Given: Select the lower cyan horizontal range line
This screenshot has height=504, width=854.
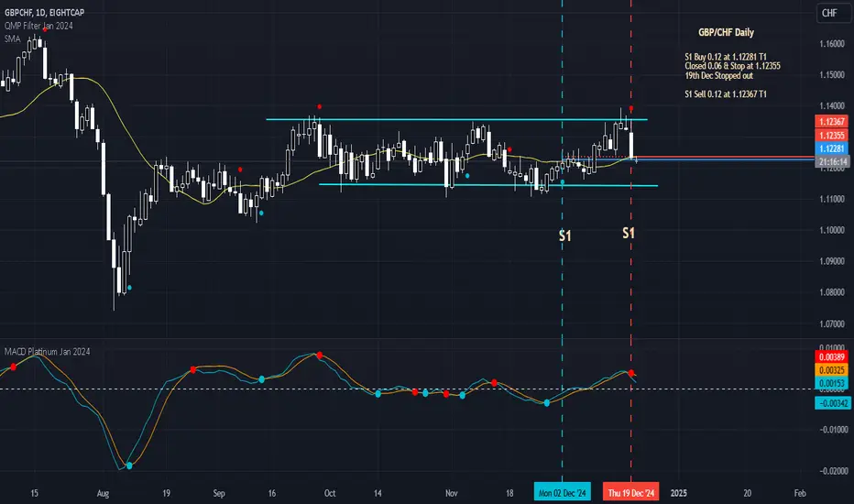Looking at the screenshot, I should pyautogui.click(x=488, y=185).
